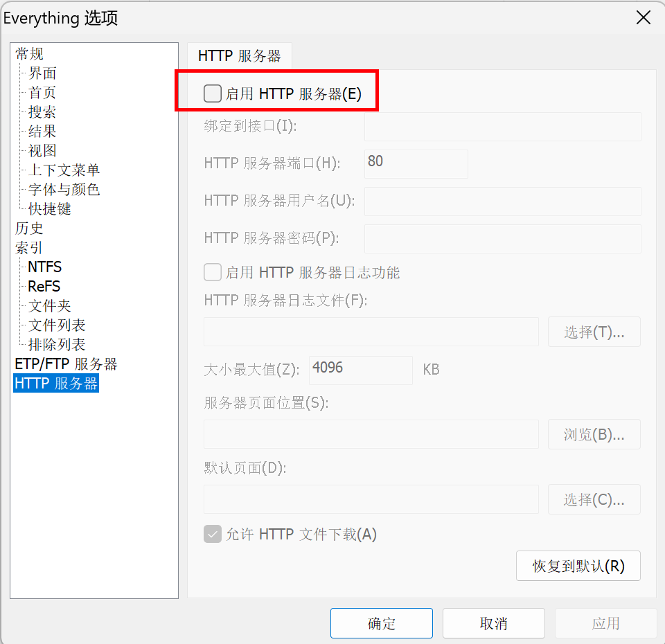Select 常规 in the options tree
665x644 pixels.
pyautogui.click(x=29, y=54)
